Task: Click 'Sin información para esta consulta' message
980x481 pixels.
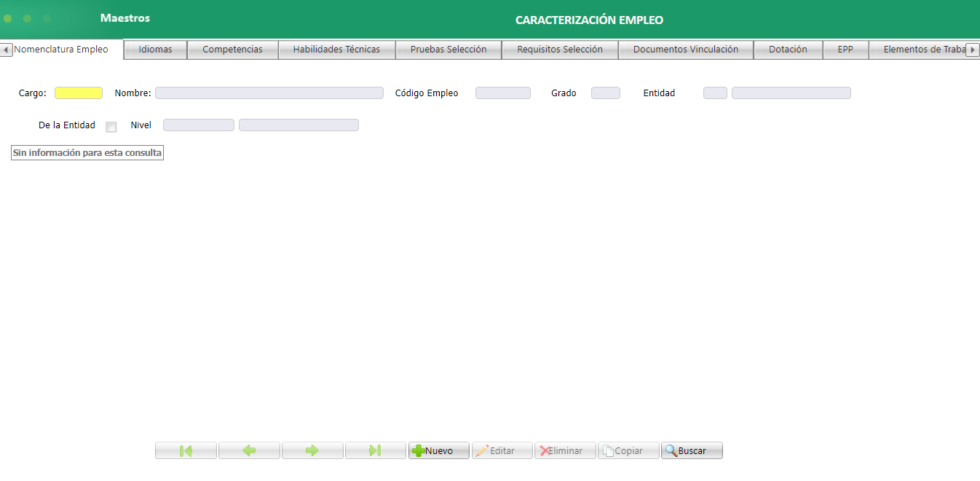Action: point(87,153)
